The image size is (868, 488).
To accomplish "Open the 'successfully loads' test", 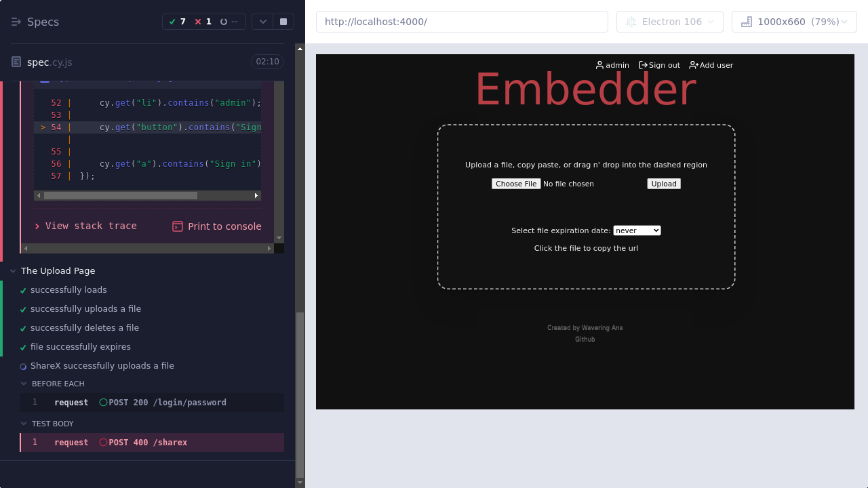I will 68,289.
